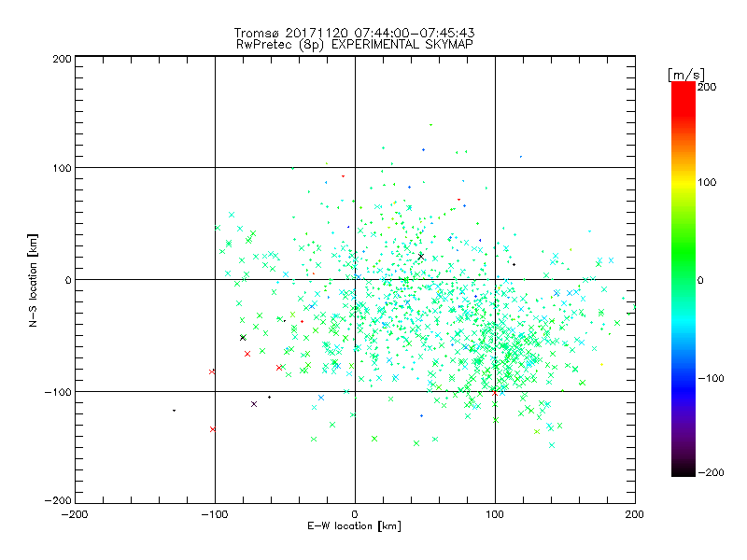This screenshot has height=560, width=747.
Task: Select the 200 label beside the colorbar
Action: [x=707, y=87]
